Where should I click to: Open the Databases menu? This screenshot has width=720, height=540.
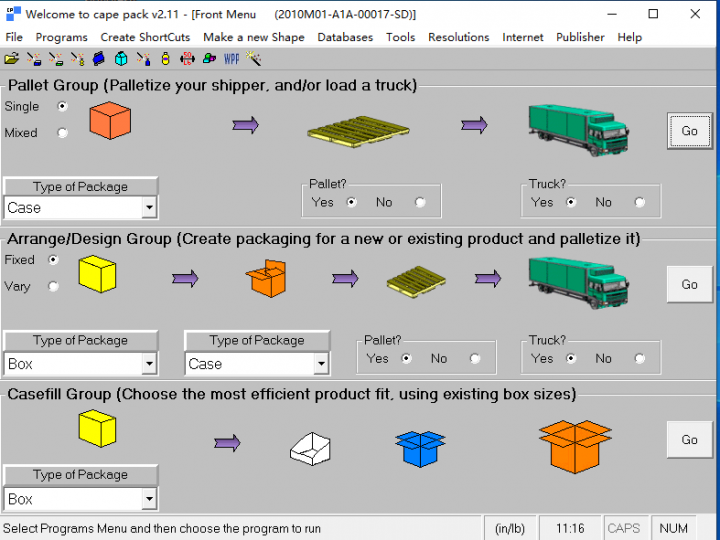click(x=345, y=37)
